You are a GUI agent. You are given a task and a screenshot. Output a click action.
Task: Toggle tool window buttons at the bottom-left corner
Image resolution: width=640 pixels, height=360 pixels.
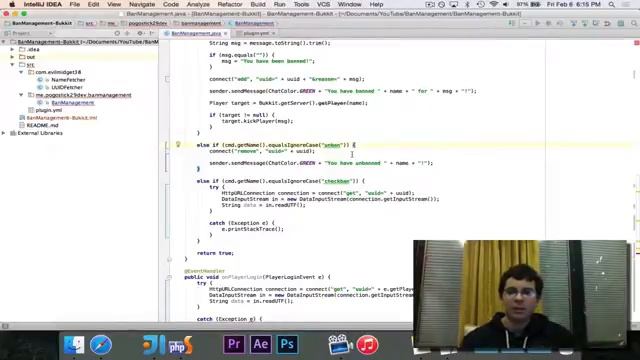pos(5,326)
